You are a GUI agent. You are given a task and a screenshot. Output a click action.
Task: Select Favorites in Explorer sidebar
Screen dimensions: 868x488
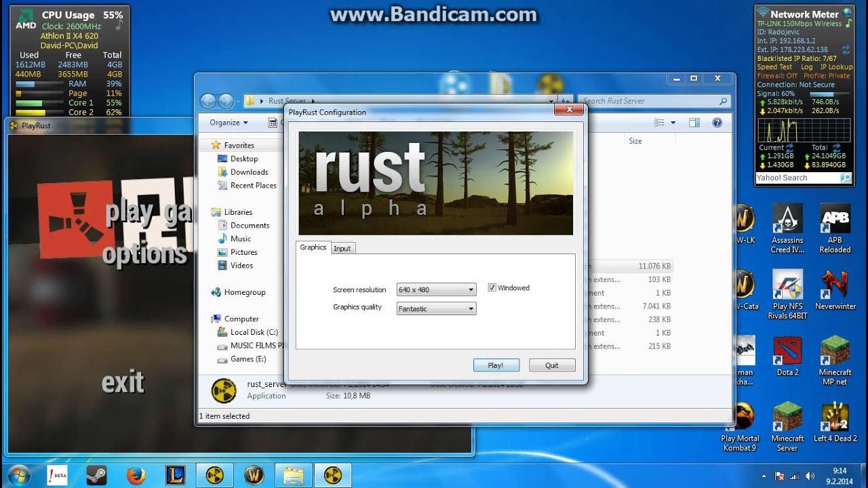click(239, 145)
